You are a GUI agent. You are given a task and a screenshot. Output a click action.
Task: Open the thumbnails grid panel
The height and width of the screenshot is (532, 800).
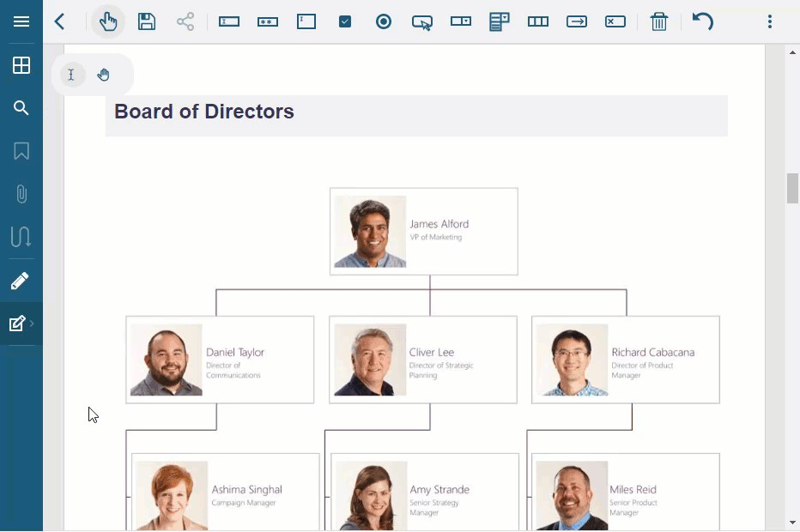(21, 65)
